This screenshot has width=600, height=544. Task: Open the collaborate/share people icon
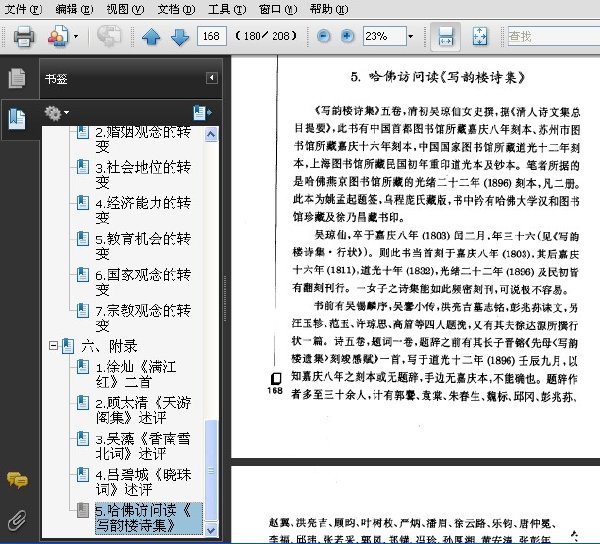click(x=58, y=36)
